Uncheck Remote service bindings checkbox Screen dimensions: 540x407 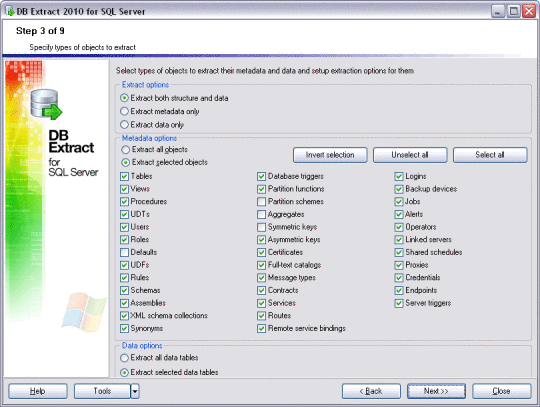click(x=261, y=328)
